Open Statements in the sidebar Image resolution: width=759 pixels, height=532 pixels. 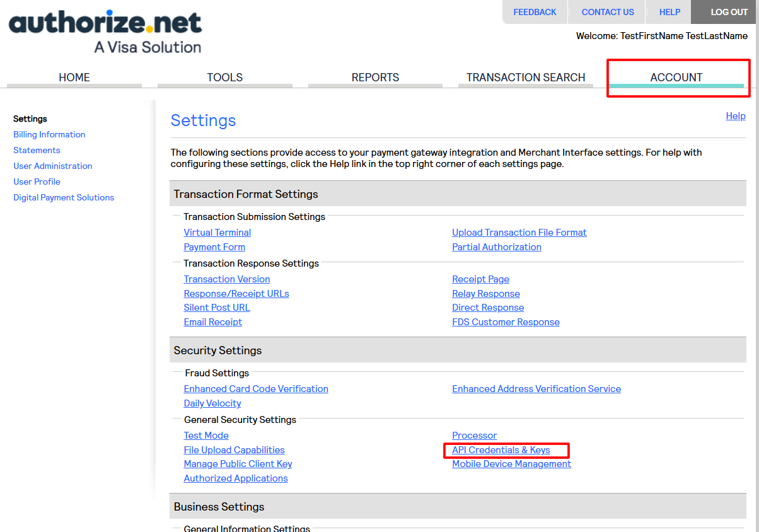point(37,150)
